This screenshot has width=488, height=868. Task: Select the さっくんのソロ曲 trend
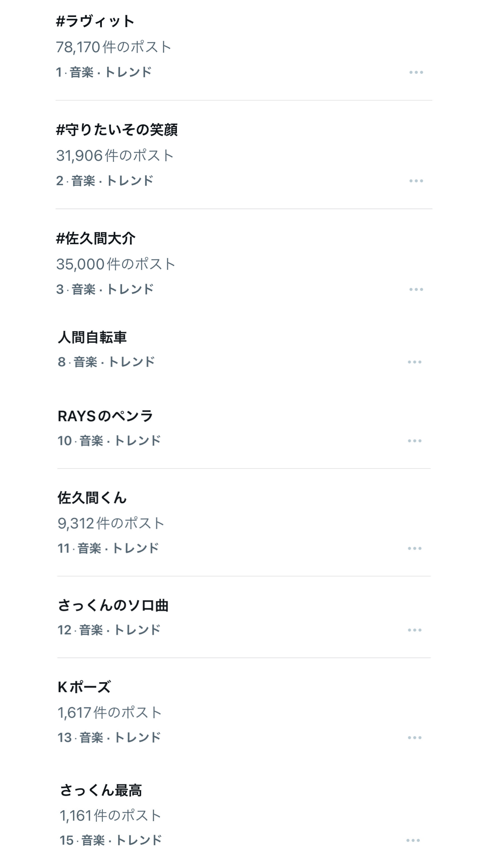(x=113, y=605)
